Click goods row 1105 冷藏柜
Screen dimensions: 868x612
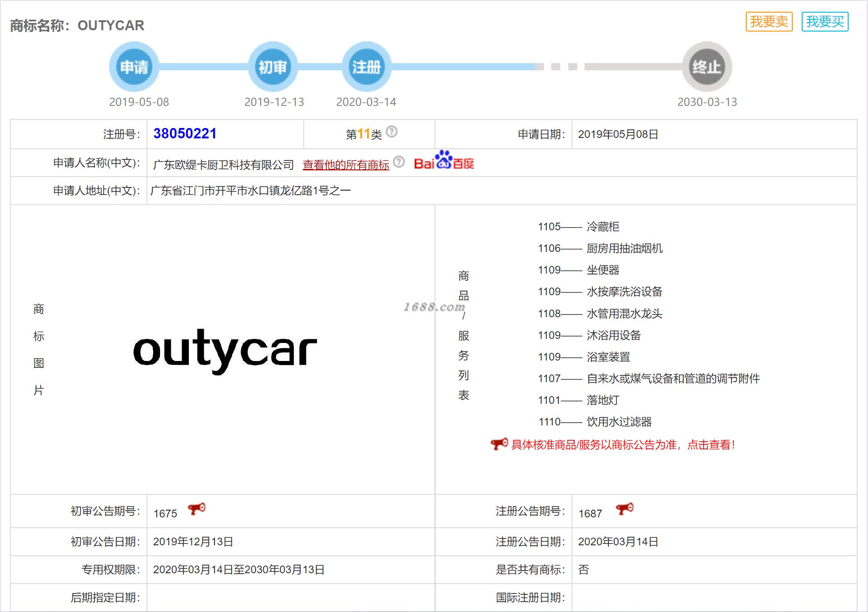coord(579,227)
